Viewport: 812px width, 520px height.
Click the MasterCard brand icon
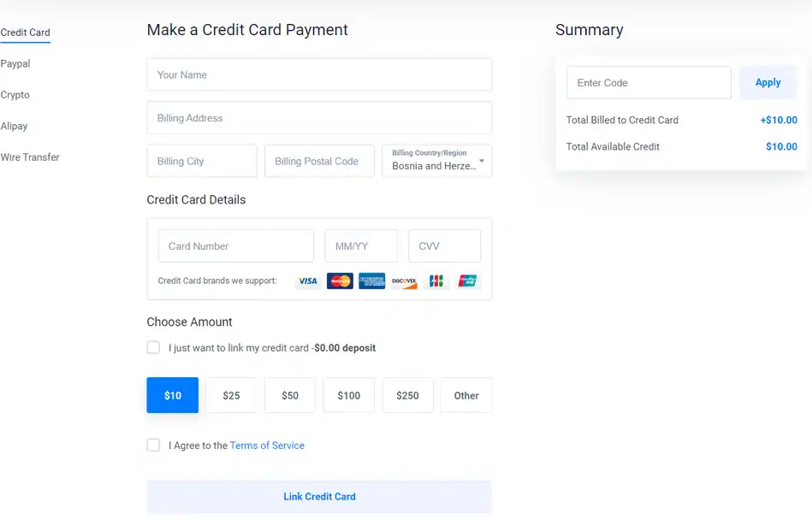click(340, 281)
